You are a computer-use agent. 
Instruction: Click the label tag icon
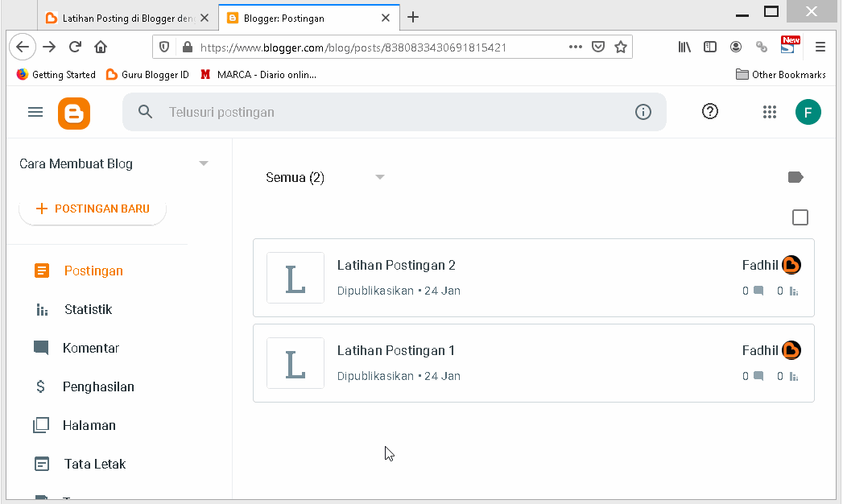pyautogui.click(x=795, y=177)
